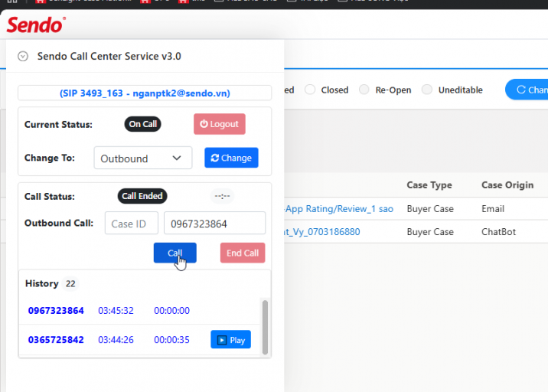Select history number 0365725842

coord(56,339)
